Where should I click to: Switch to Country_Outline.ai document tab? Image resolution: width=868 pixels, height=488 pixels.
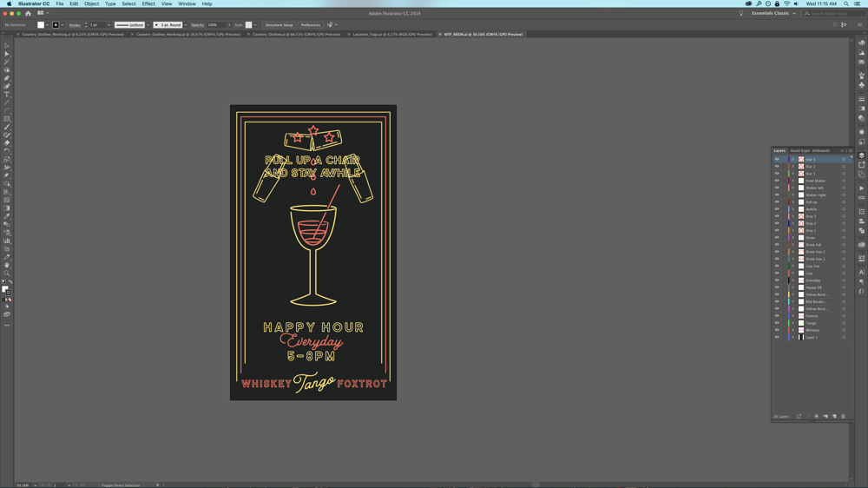click(x=297, y=35)
